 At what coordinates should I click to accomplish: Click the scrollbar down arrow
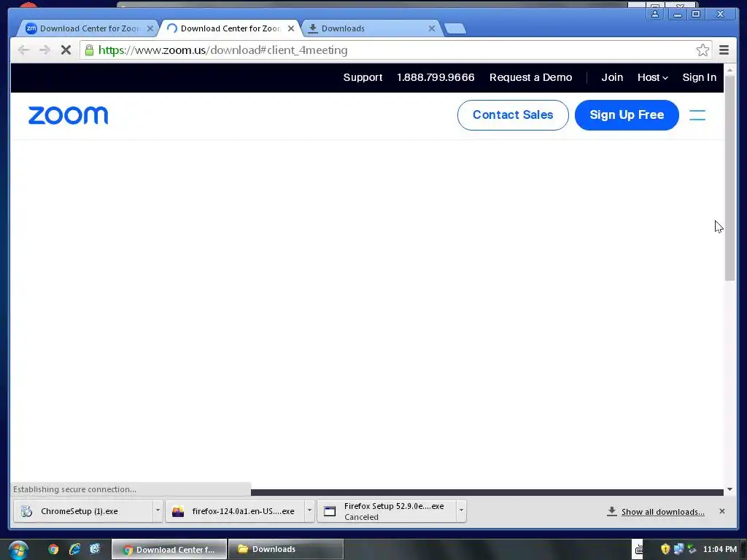pyautogui.click(x=729, y=489)
